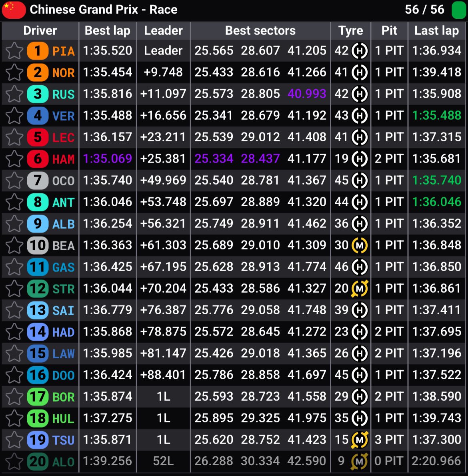Star VER as a favorite driver
This screenshot has width=468, height=476.
pos(14,116)
